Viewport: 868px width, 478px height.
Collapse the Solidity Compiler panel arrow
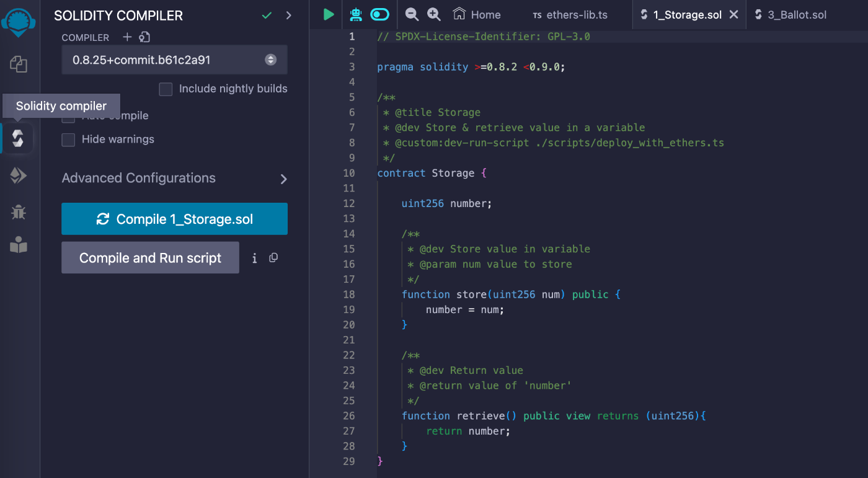289,15
